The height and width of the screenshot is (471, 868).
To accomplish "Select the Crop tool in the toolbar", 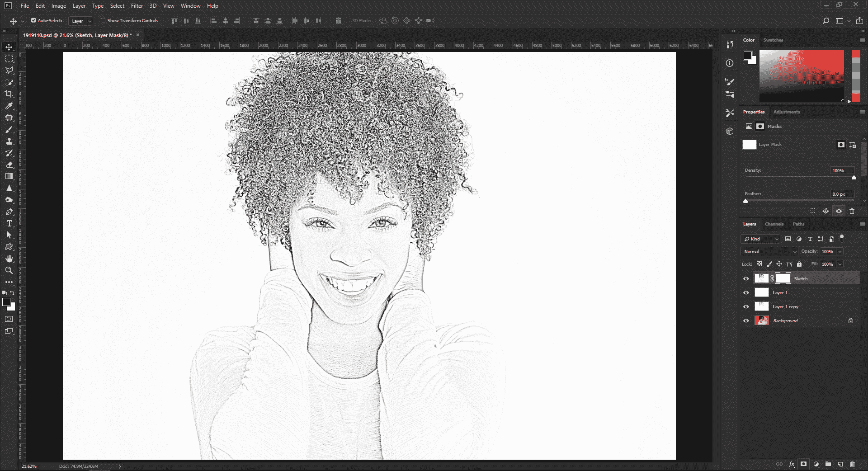I will tap(9, 94).
